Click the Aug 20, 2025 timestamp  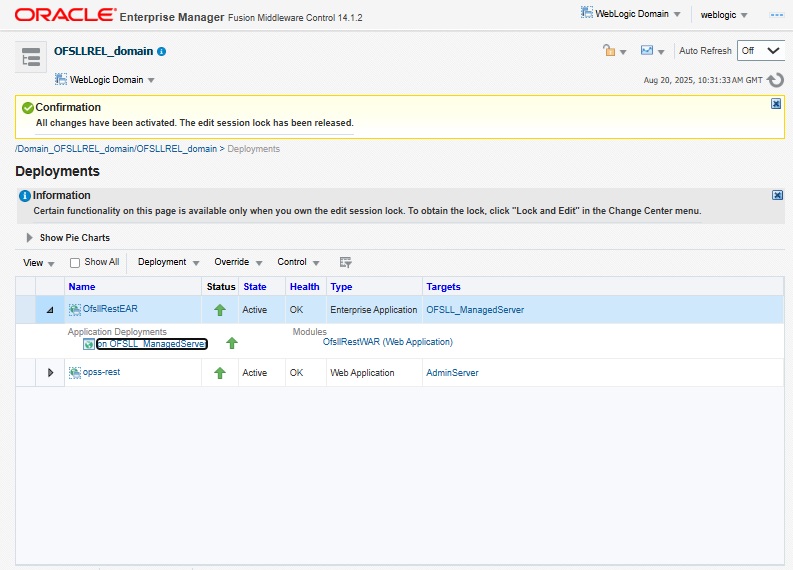702,80
